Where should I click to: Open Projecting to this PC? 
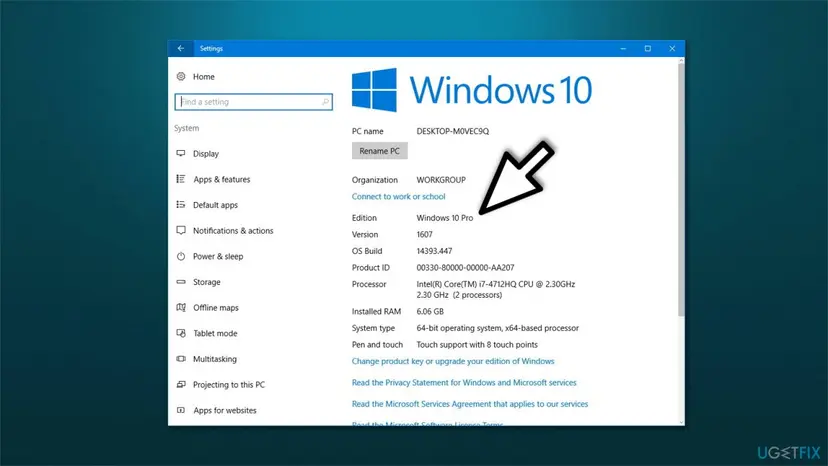tap(229, 385)
